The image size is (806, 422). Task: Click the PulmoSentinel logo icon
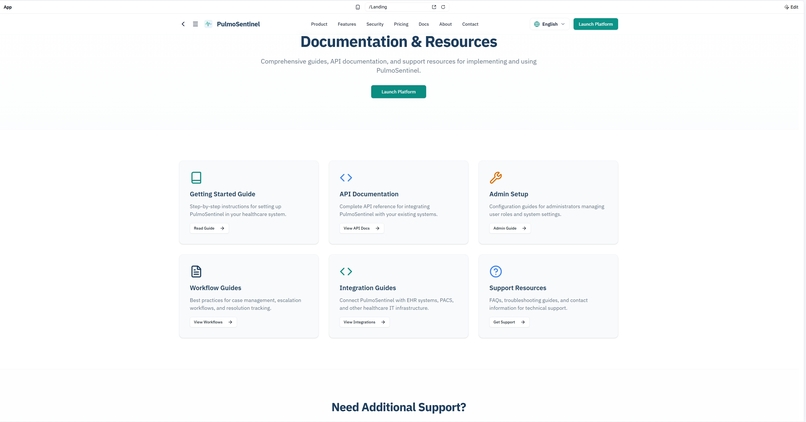[x=208, y=24]
